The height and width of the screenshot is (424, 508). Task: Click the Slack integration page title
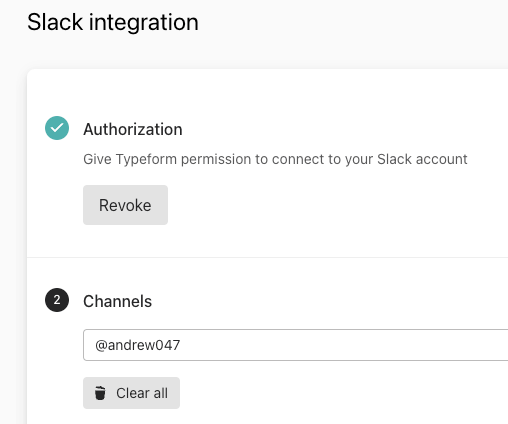[x=113, y=22]
